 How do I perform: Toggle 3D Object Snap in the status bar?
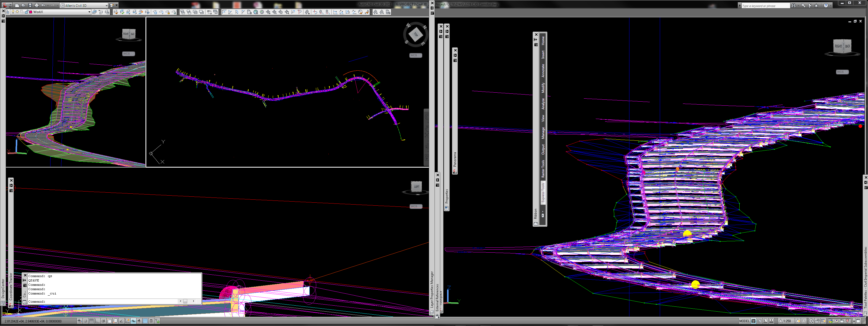coord(116,321)
